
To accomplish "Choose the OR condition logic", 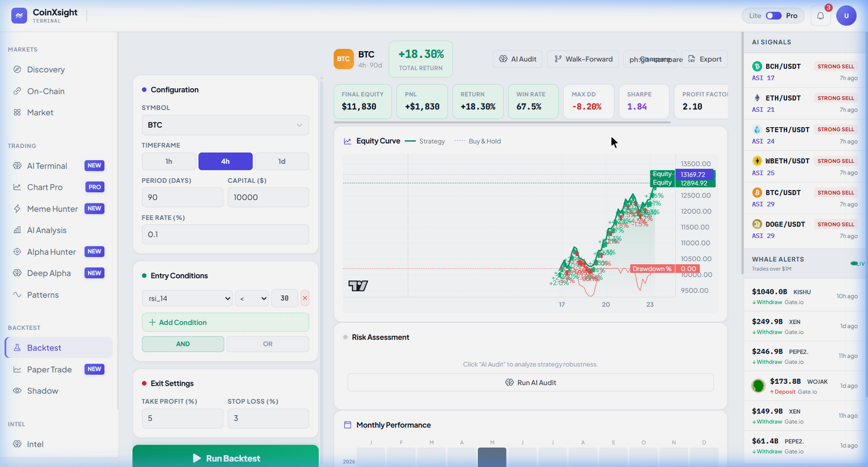I will pyautogui.click(x=268, y=344).
